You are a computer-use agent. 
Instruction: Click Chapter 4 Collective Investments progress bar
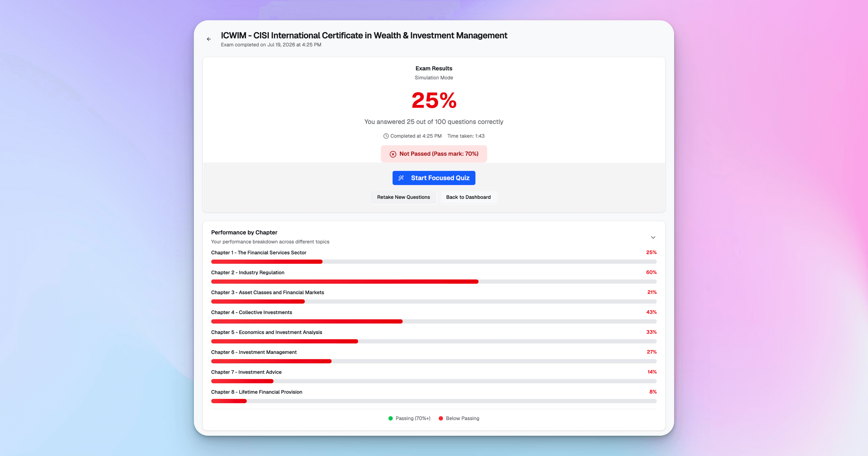434,321
